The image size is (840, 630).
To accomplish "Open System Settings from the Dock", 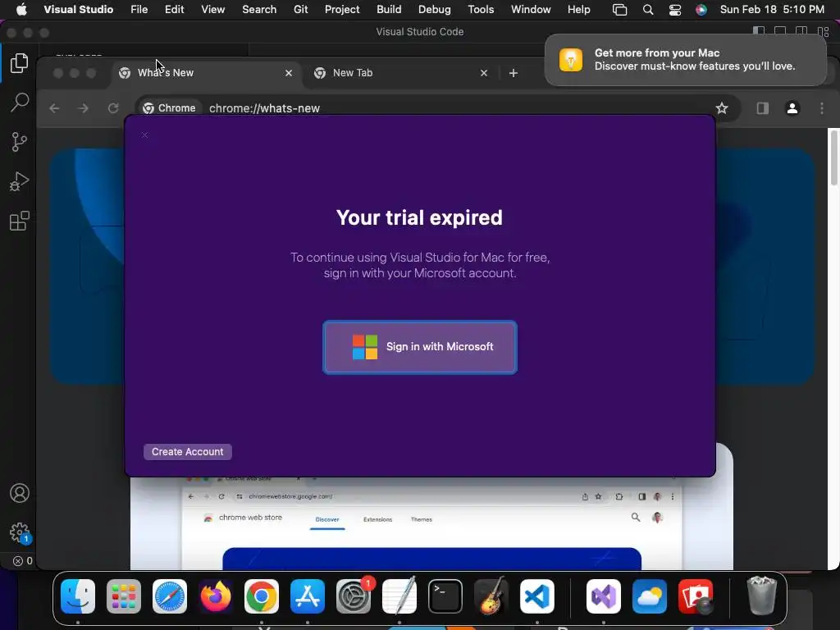I will coord(354,596).
